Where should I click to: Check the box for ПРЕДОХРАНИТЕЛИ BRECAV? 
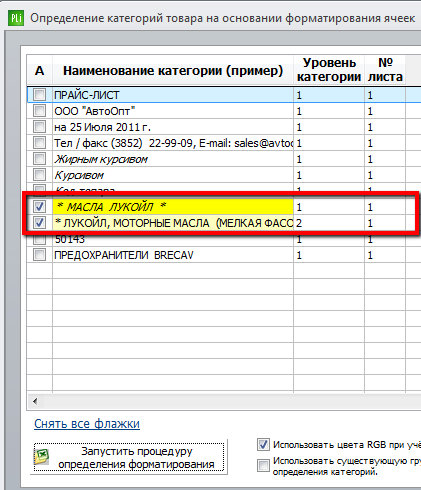click(x=39, y=255)
